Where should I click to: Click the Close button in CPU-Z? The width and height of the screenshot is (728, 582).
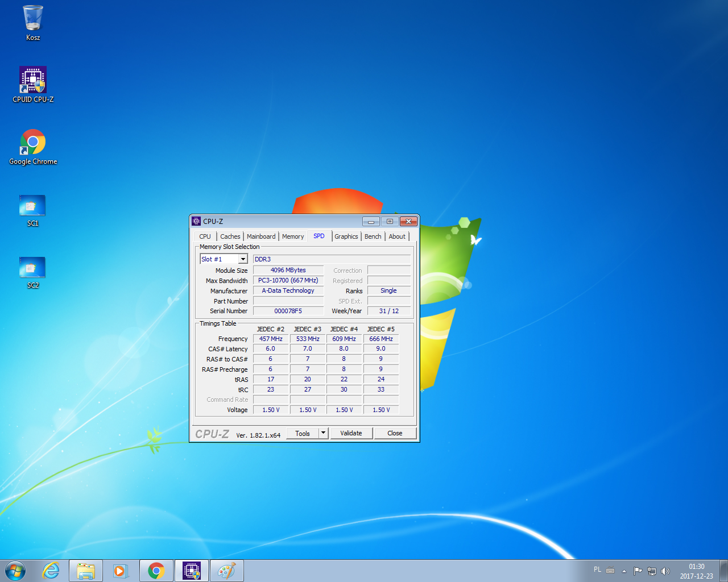[x=395, y=433]
